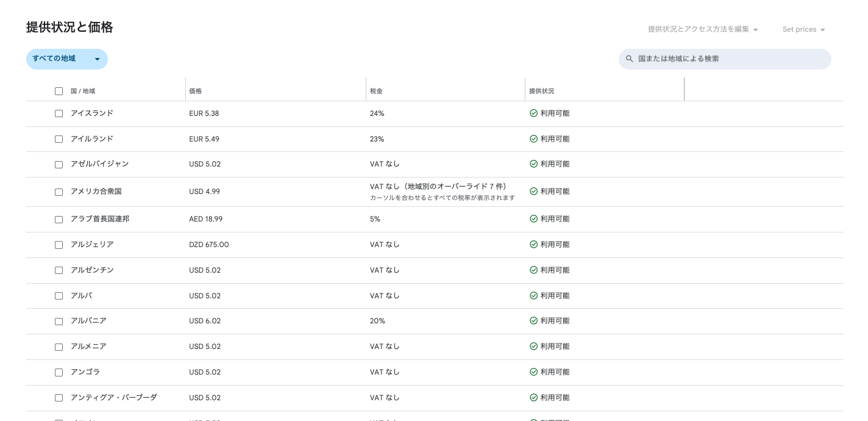Click availability check icon for アイルランド

(533, 139)
